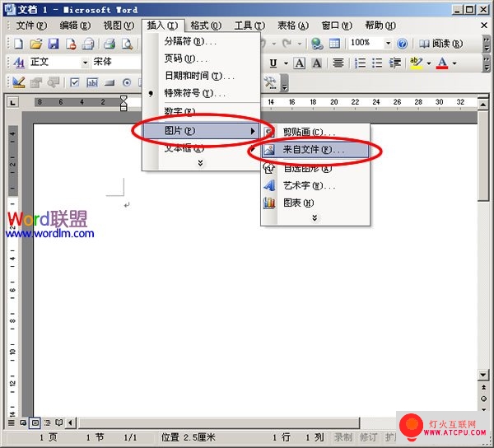Click the Styles and Formatting icon
The width and height of the screenshot is (494, 448).
tap(19, 63)
